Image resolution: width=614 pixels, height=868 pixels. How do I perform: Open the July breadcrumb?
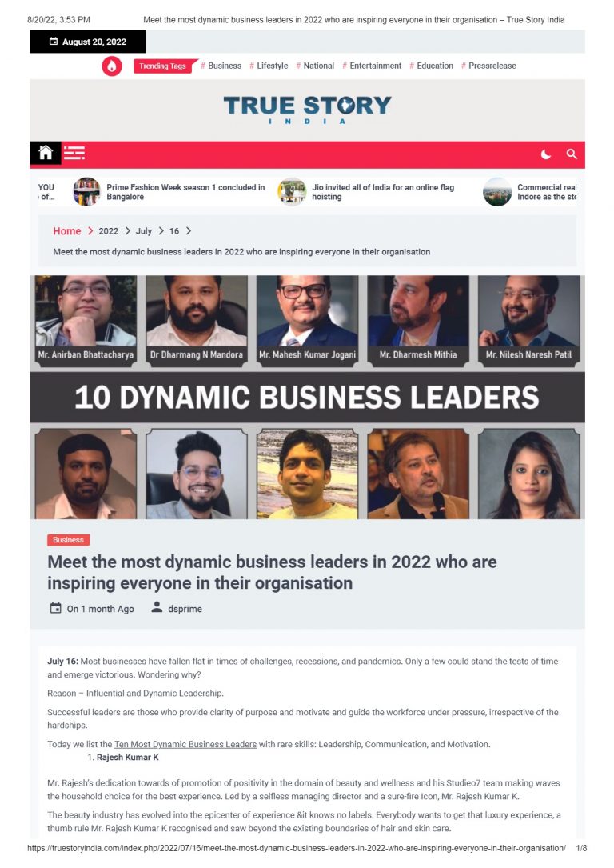click(144, 231)
